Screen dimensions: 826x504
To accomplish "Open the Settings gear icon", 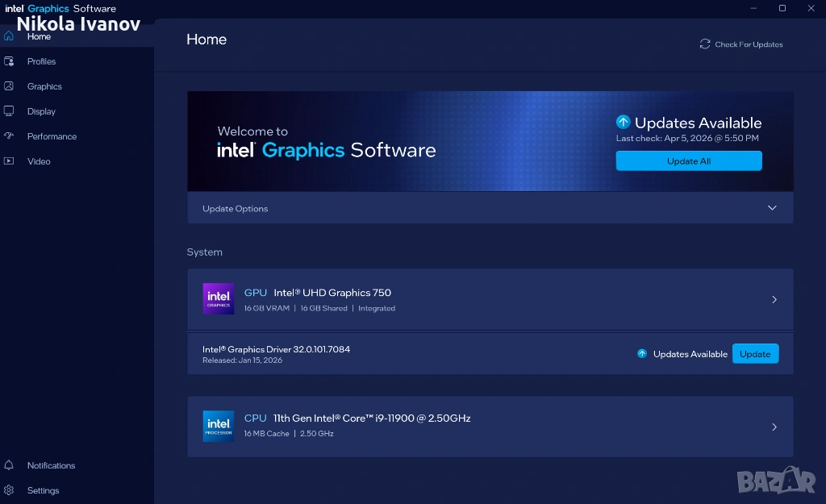I will pos(9,490).
